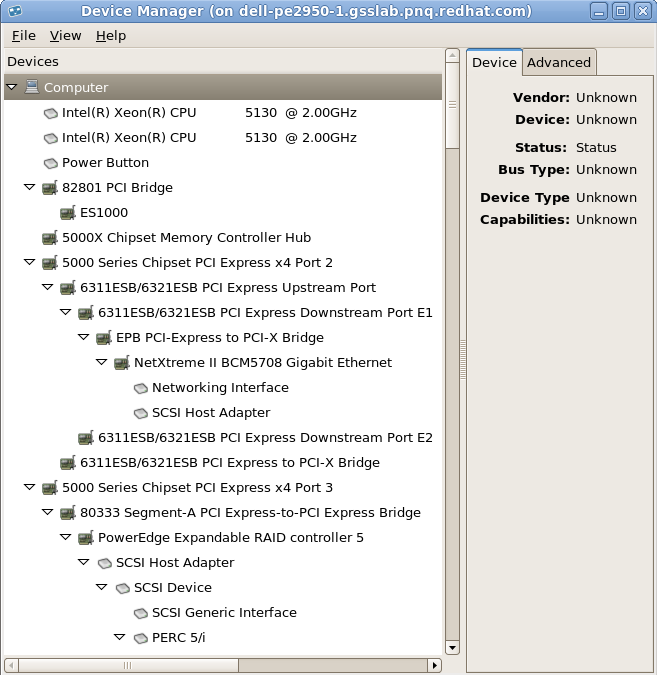The width and height of the screenshot is (657, 675).
Task: Collapse EPB PCI-Express to PCI-X Bridge node
Action: point(84,337)
